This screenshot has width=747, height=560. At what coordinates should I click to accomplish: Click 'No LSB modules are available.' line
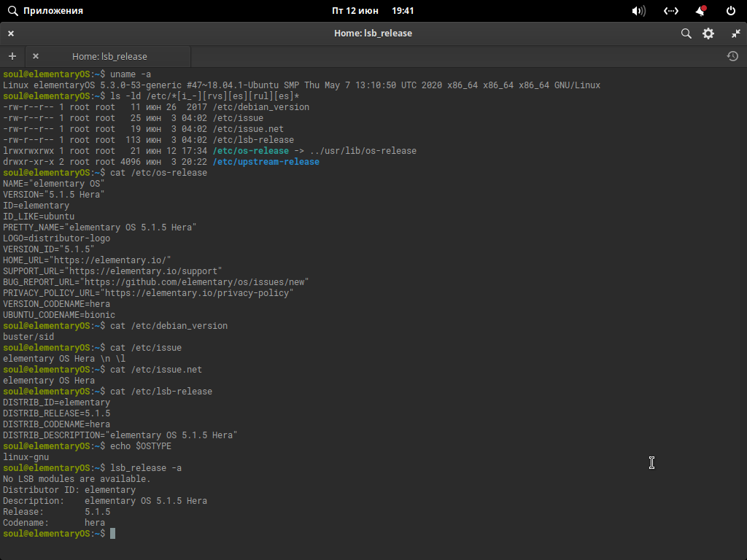77,478
